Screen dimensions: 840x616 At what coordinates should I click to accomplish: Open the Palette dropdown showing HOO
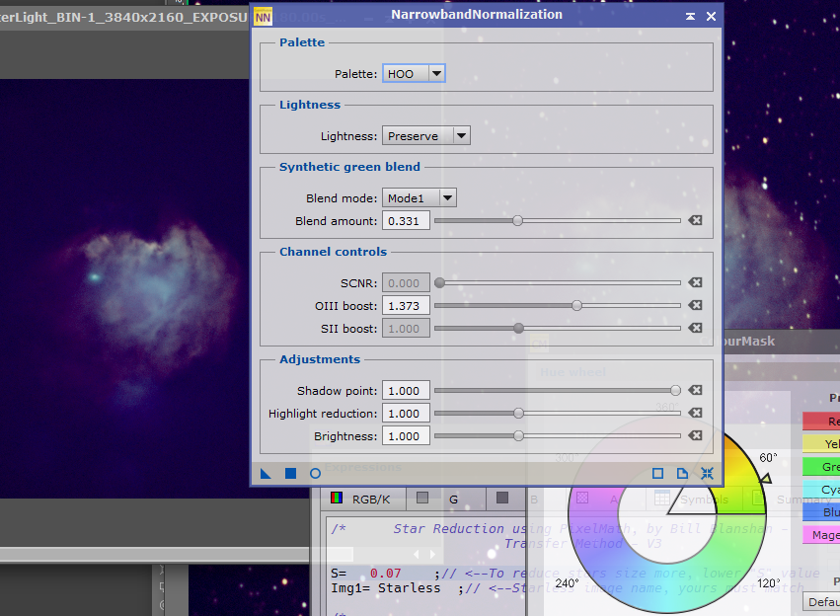tap(414, 73)
